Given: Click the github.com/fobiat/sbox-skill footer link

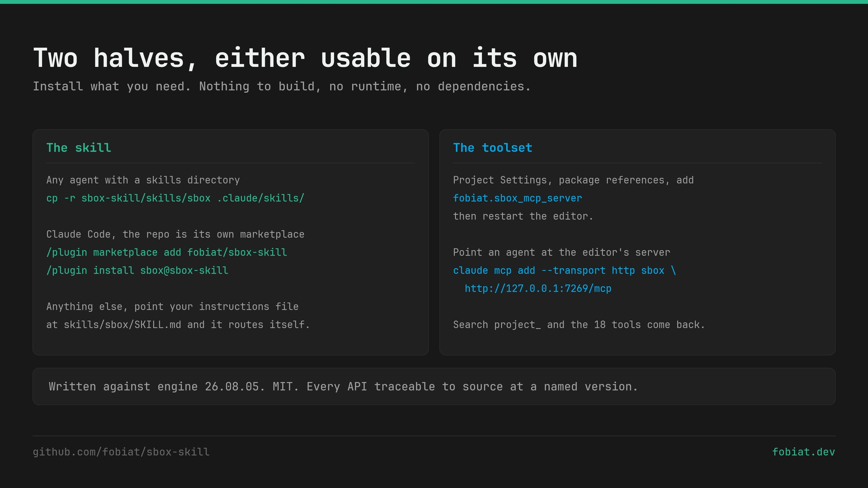Looking at the screenshot, I should 121,452.
